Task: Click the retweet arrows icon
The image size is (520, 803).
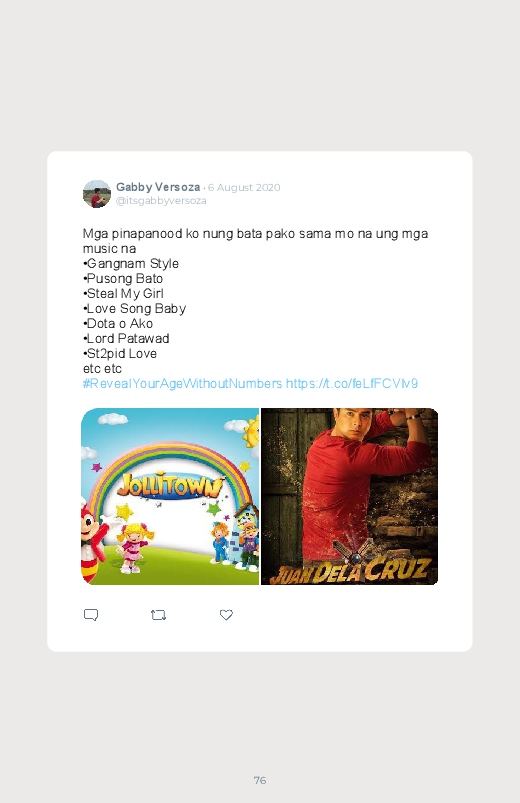Action: pyautogui.click(x=158, y=615)
